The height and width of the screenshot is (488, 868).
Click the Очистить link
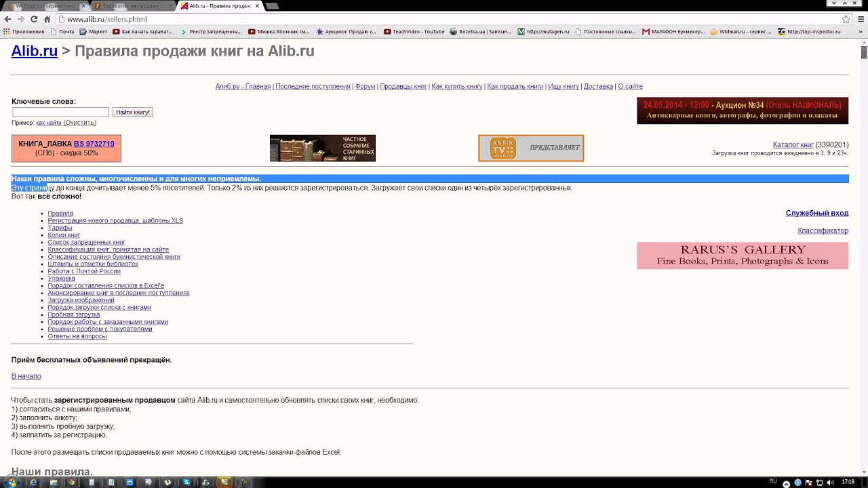(79, 123)
